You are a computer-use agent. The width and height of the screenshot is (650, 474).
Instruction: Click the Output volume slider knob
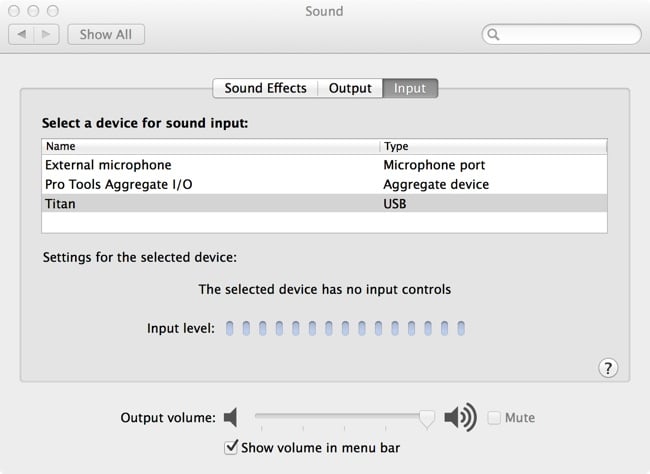tap(427, 418)
